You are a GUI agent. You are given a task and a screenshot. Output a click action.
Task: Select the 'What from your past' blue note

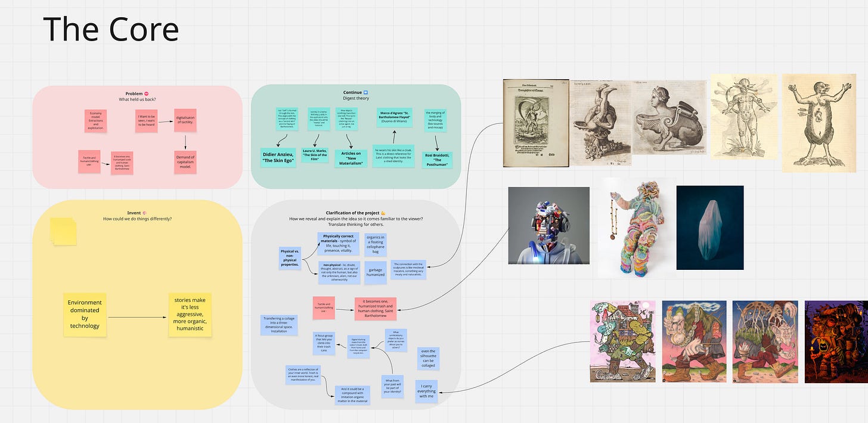point(392,385)
